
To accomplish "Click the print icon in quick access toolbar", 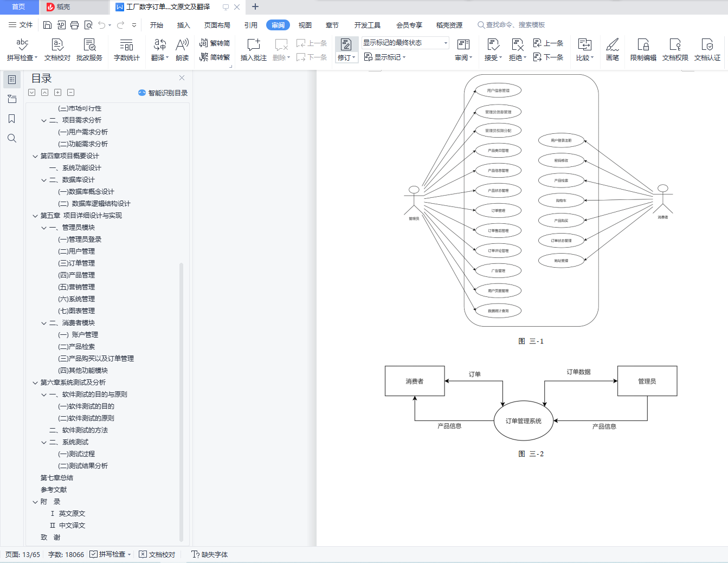I will (x=75, y=25).
